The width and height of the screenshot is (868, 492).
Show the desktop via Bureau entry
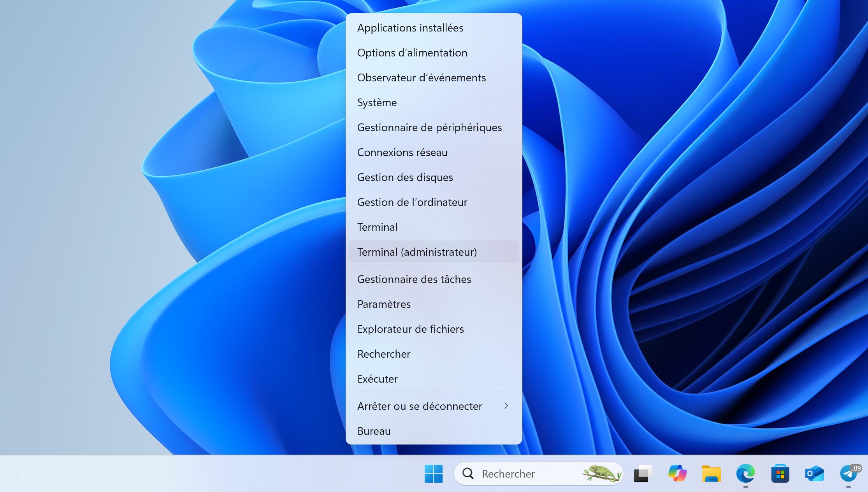374,431
